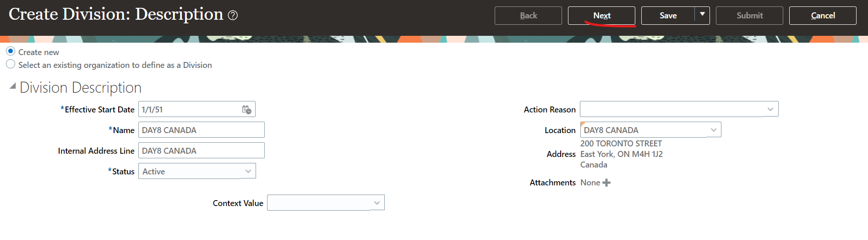Click the Submit button

click(749, 16)
